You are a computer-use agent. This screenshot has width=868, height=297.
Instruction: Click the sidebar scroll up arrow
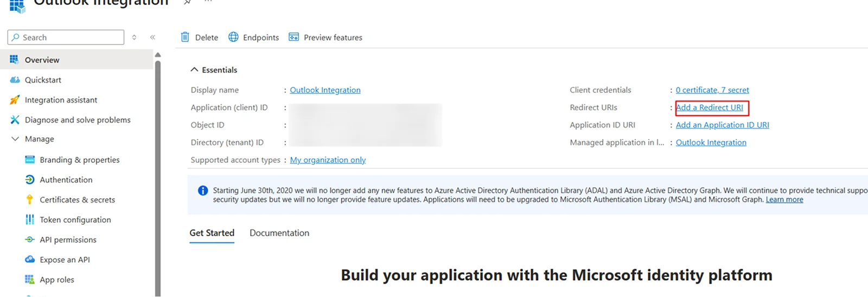tap(158, 55)
